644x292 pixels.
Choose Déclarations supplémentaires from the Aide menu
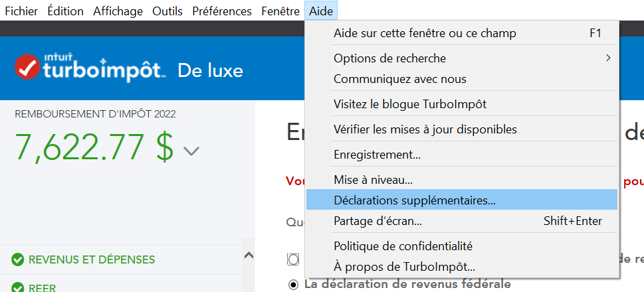click(415, 200)
